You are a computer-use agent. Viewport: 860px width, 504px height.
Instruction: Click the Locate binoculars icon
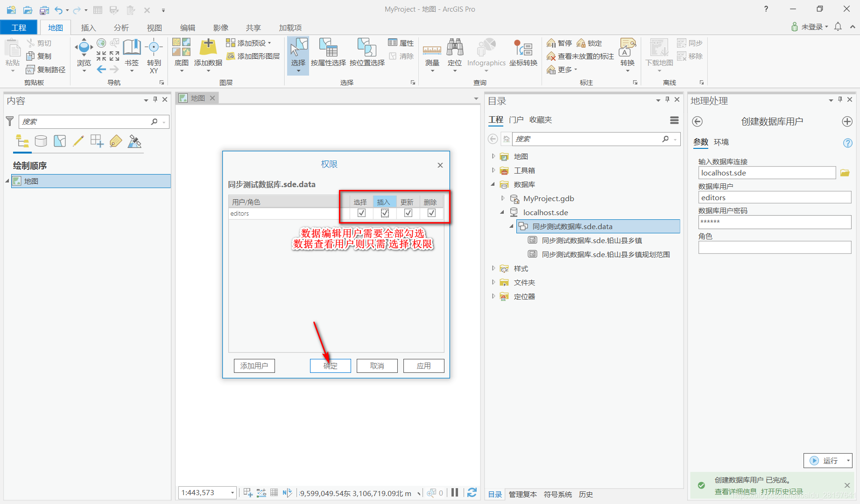coord(455,47)
